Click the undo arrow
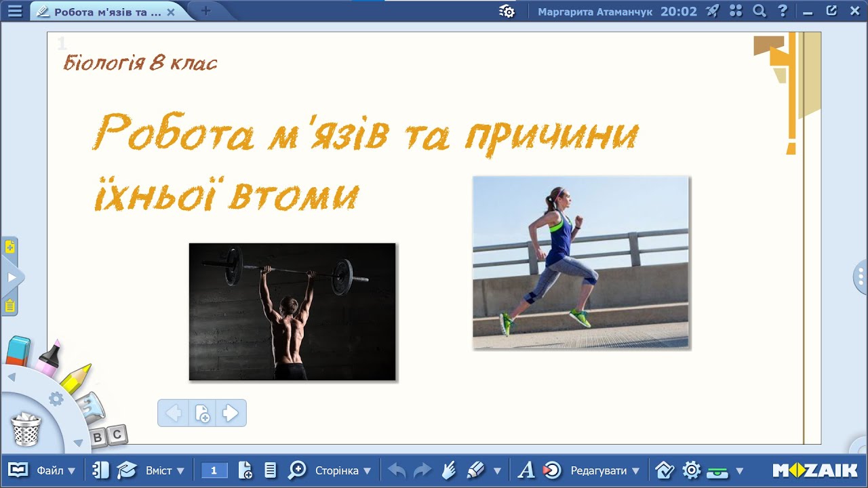This screenshot has height=488, width=868. [397, 470]
